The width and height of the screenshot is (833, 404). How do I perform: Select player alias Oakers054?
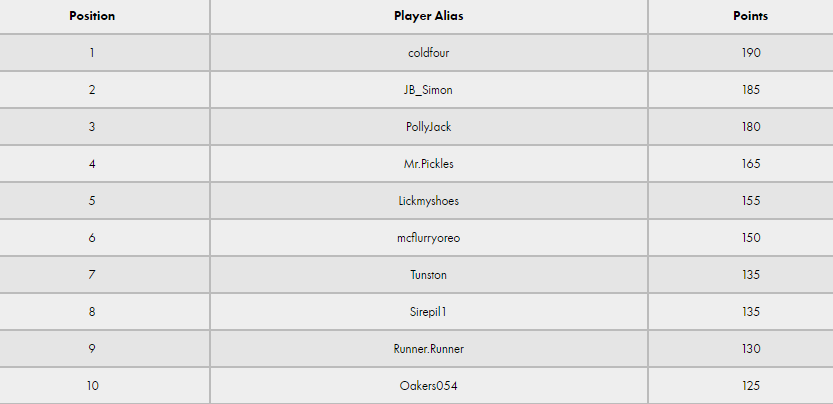coord(429,385)
